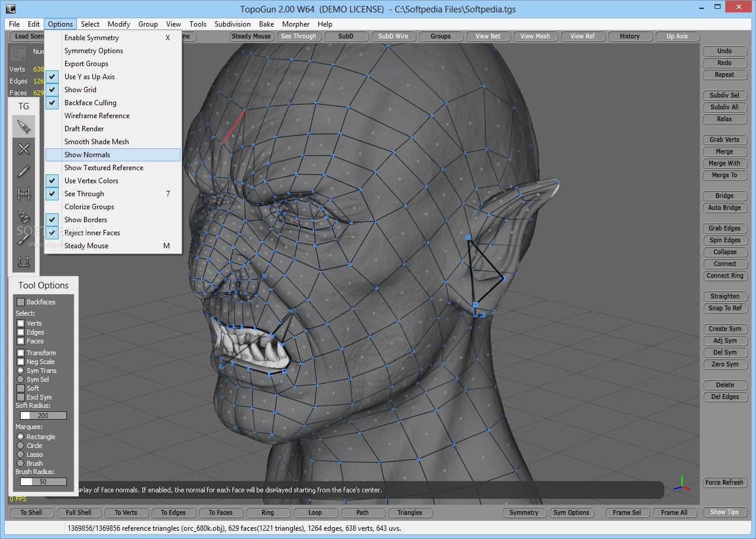
Task: Select the Bridge tool icon
Action: click(x=24, y=193)
